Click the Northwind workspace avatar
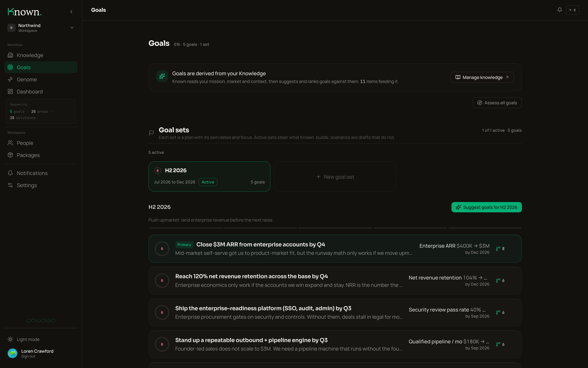 click(x=11, y=28)
